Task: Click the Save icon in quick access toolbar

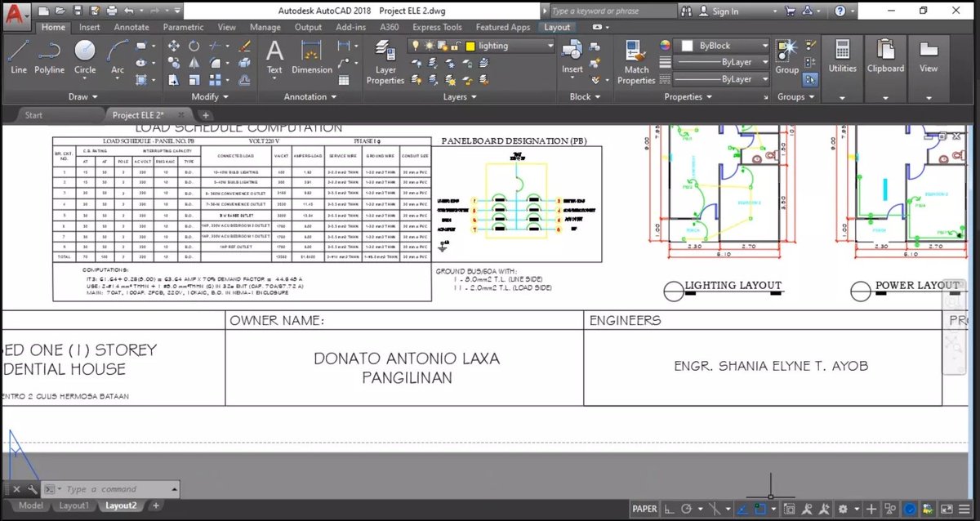Action: click(77, 11)
